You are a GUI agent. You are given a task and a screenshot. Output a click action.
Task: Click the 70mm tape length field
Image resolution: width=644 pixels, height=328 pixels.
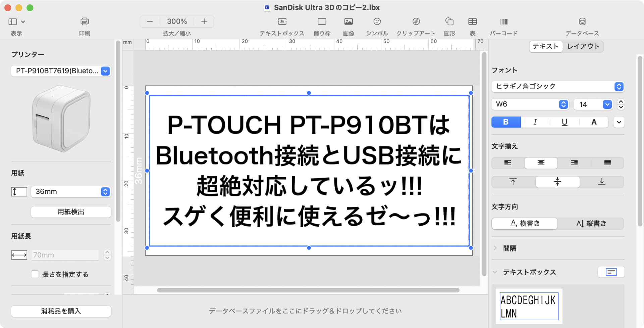[x=65, y=255]
